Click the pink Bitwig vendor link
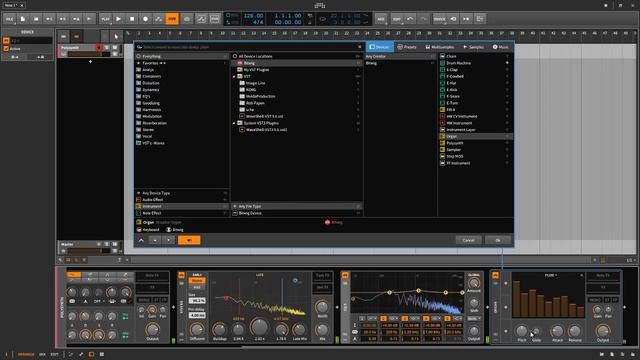 point(334,222)
